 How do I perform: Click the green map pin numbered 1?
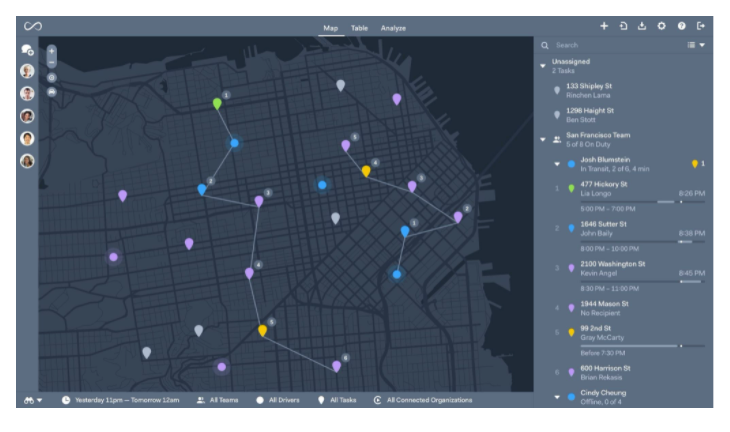pyautogui.click(x=217, y=103)
